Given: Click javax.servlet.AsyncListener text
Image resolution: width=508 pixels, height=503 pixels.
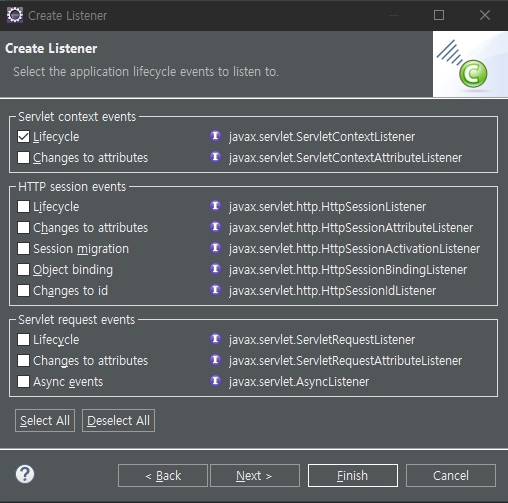Looking at the screenshot, I should click(299, 382).
